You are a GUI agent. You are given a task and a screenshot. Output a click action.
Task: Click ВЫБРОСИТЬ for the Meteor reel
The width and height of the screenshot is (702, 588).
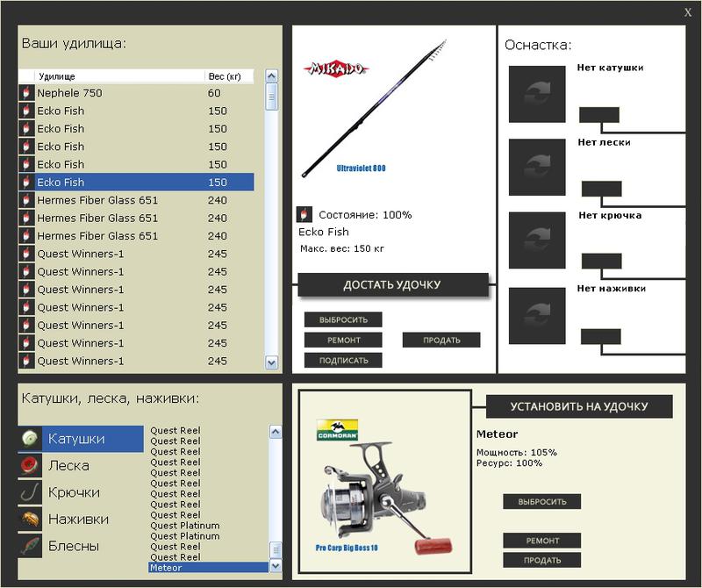[542, 502]
